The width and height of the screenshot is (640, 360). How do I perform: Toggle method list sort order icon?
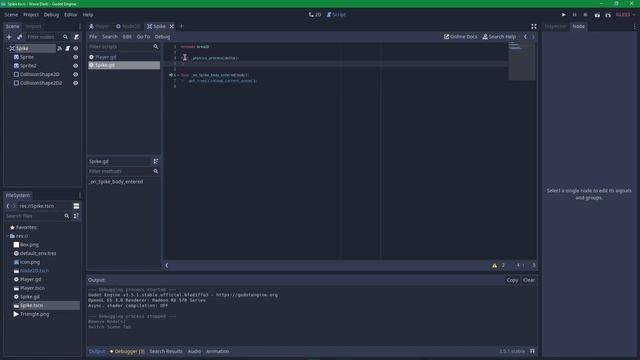pos(156,161)
